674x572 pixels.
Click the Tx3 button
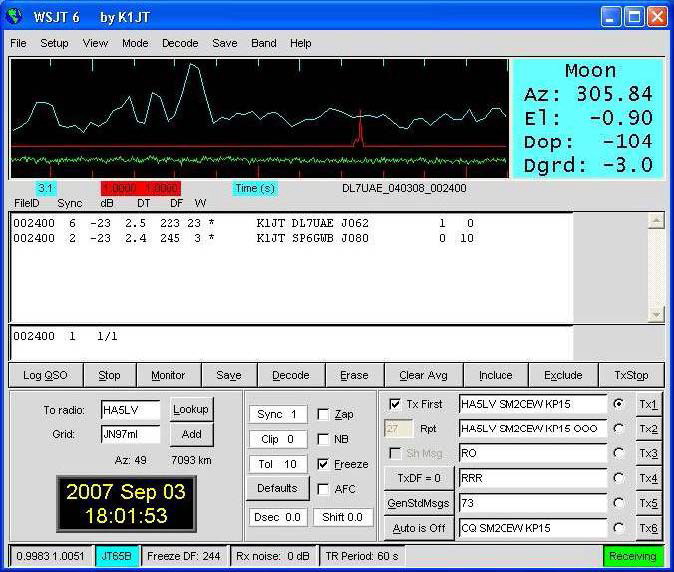[648, 453]
